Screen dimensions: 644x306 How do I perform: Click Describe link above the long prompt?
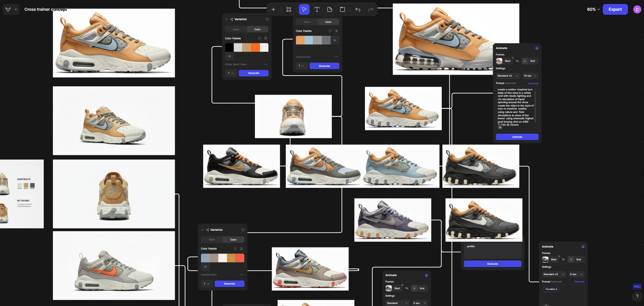(x=533, y=83)
